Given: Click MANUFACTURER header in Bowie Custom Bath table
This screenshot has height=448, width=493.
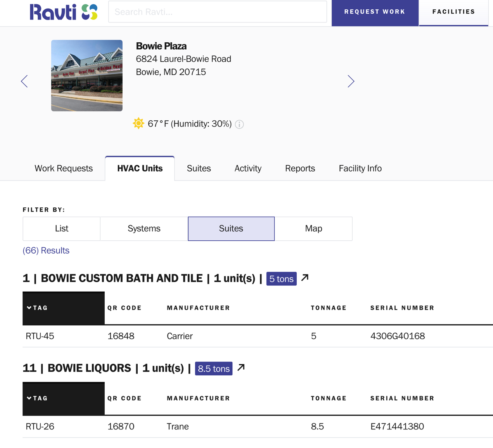Looking at the screenshot, I should pyautogui.click(x=199, y=308).
